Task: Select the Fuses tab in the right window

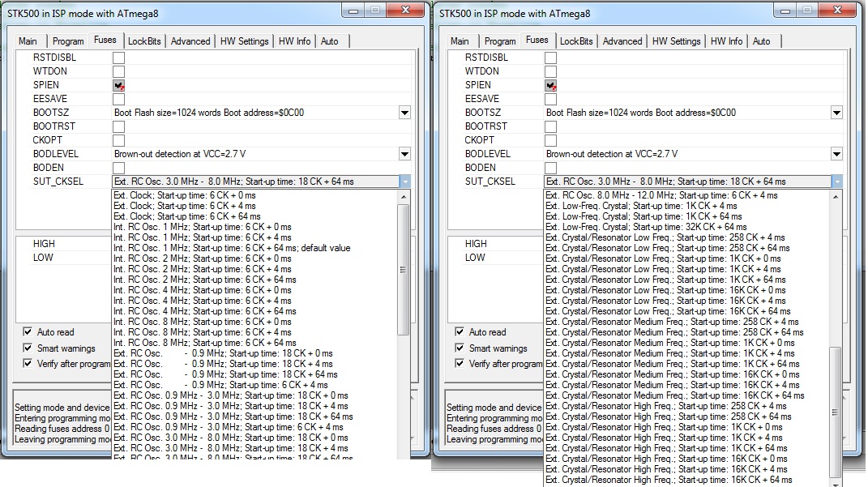Action: [537, 40]
